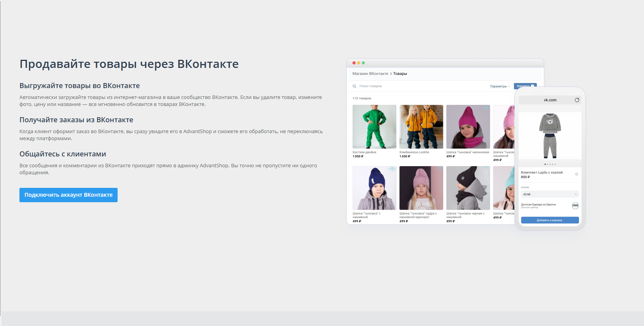Open the Шапка "тыковка" малиновая thumbnail
The image size is (644, 326).
pos(468,127)
